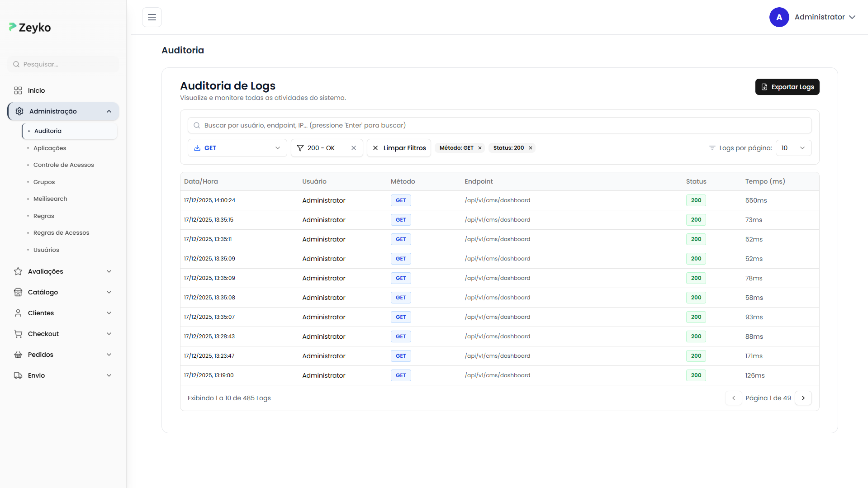The image size is (868, 488).
Task: Click the Exportar Logs button
Action: point(787,87)
